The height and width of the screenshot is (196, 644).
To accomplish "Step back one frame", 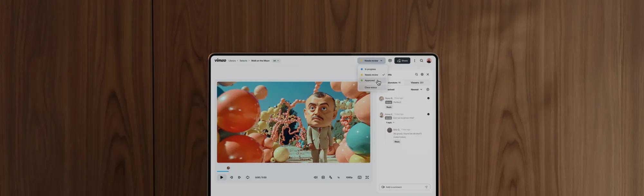I will click(231, 177).
